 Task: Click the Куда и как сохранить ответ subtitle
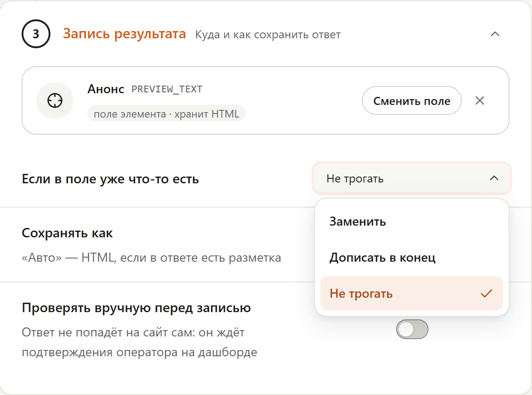tap(268, 35)
